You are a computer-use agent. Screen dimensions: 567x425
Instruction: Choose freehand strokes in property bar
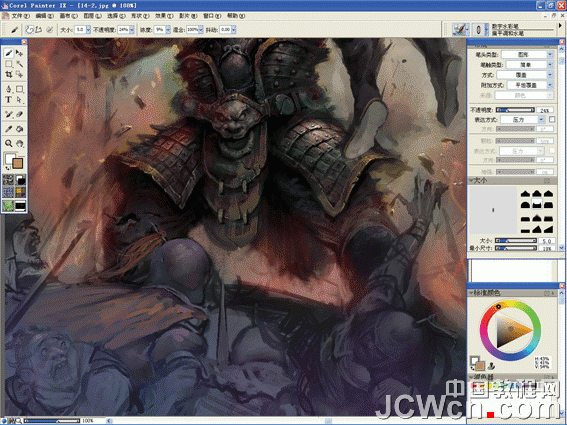[30, 30]
